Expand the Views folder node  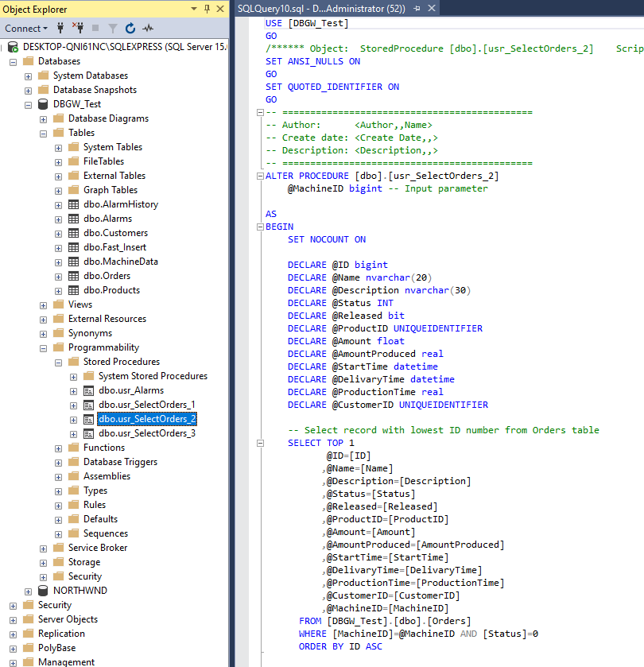pos(43,305)
